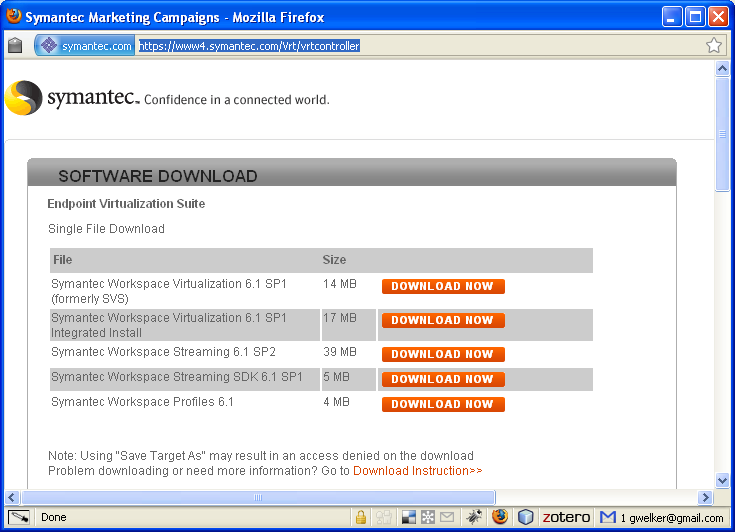Image resolution: width=735 pixels, height=532 pixels.
Task: Click the '14 MB' size cell
Action: pos(340,284)
